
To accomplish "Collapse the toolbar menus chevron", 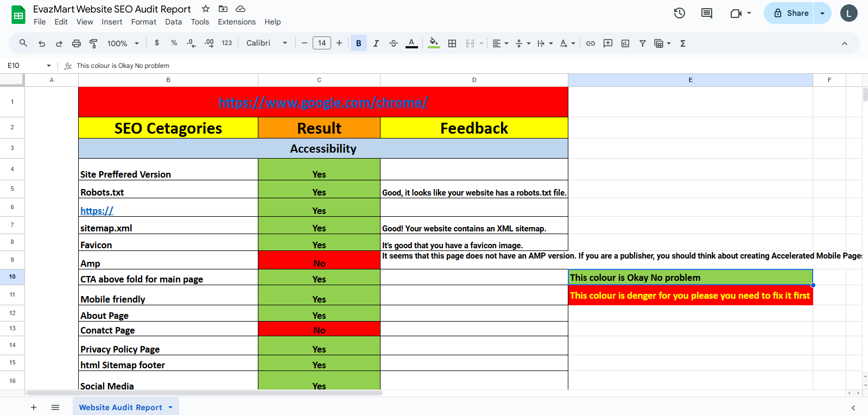I will pyautogui.click(x=845, y=43).
